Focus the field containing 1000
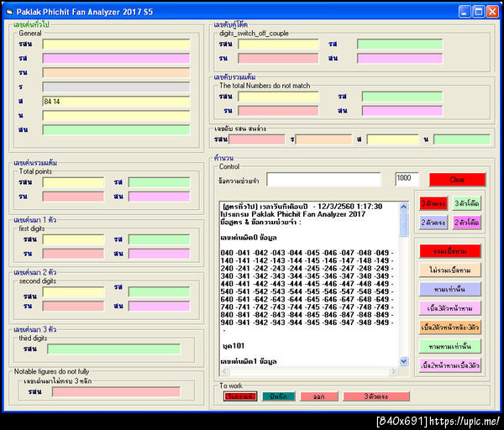Screen dimensions: 504x430 coord(407,180)
